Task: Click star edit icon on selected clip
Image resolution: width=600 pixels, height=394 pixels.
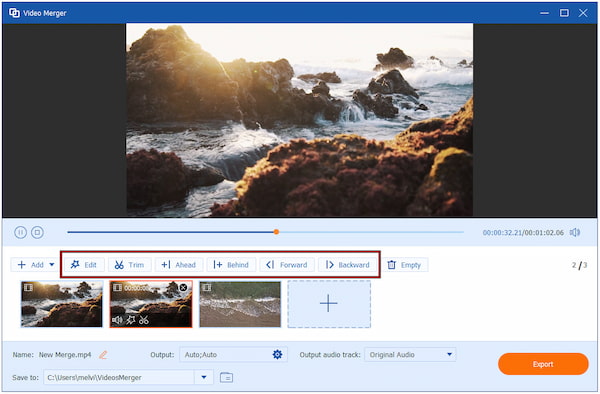Action: point(131,320)
